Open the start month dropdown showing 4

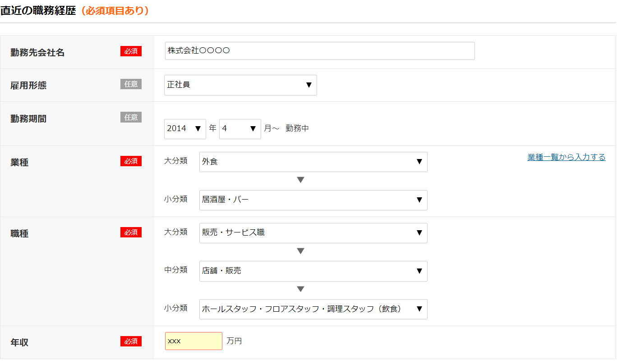(x=240, y=129)
